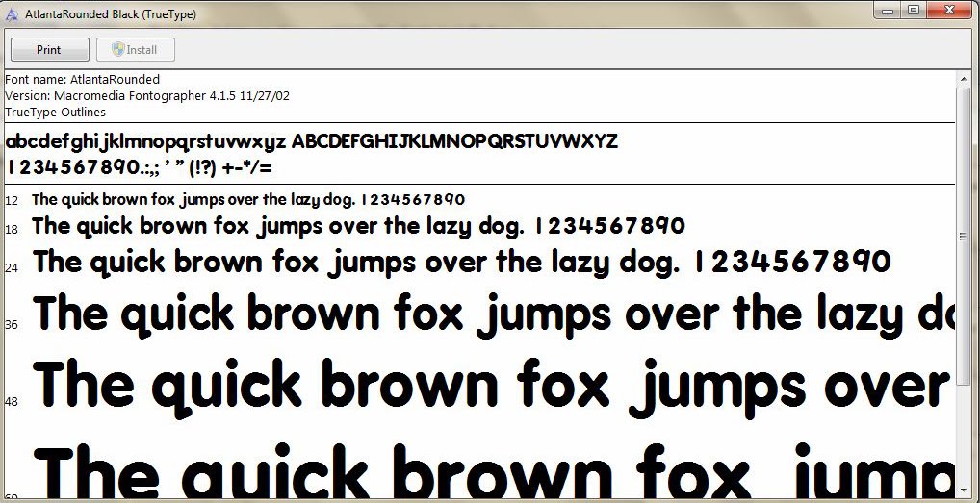Click the Install button
The width and height of the screenshot is (980, 503).
(136, 50)
